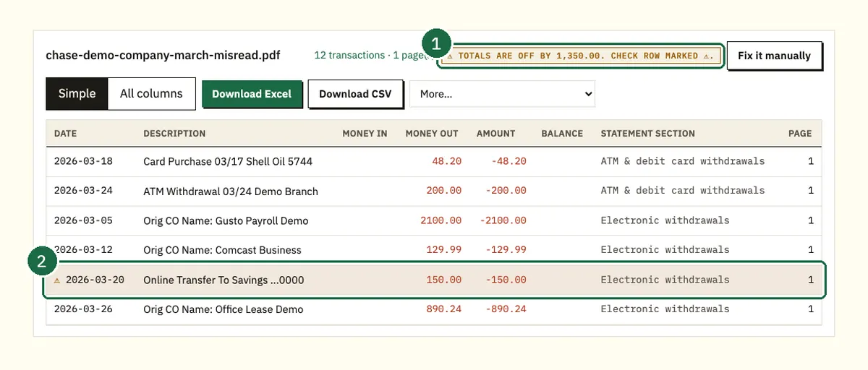Screen dimensions: 868x370
Task: Click the DATE column header
Action: click(65, 134)
